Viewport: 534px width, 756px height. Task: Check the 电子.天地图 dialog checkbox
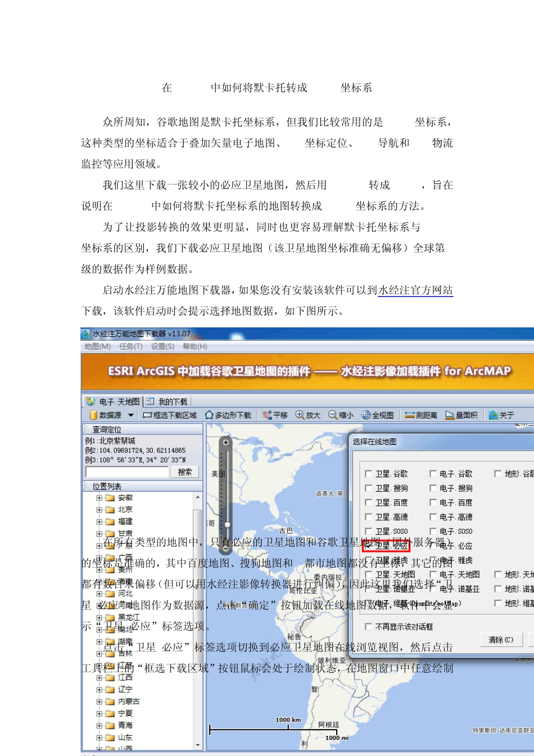pos(433,574)
